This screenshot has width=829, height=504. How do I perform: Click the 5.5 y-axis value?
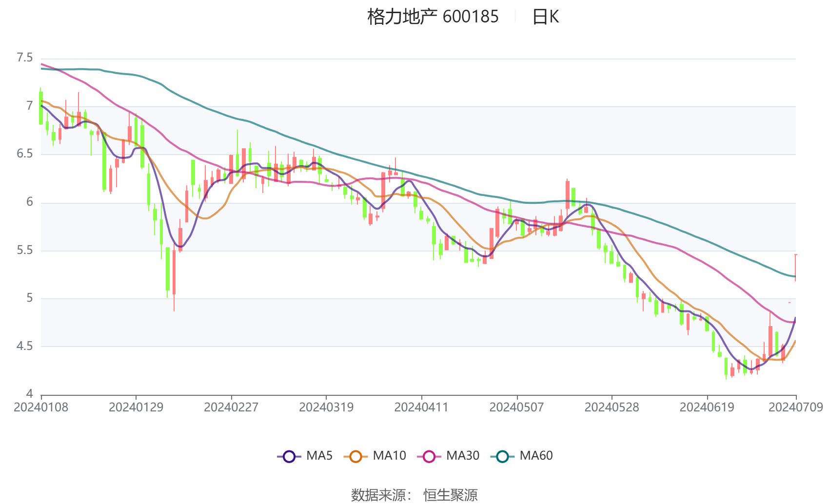pos(25,251)
